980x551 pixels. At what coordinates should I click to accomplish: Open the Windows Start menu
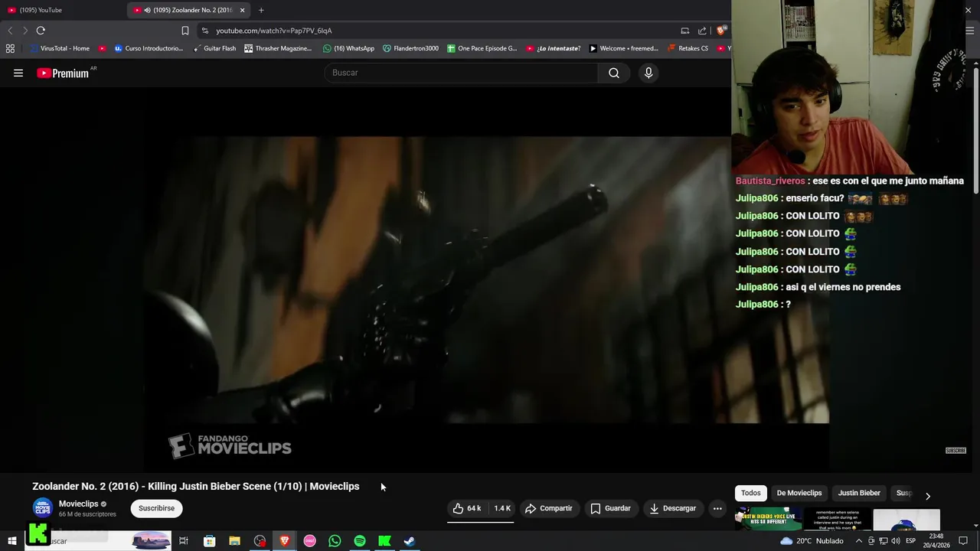12,541
